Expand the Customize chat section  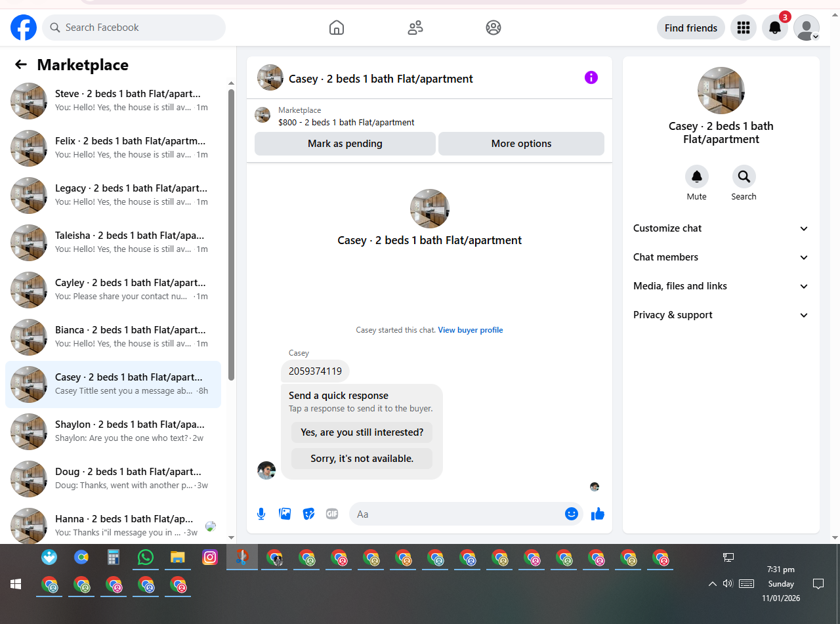(721, 228)
